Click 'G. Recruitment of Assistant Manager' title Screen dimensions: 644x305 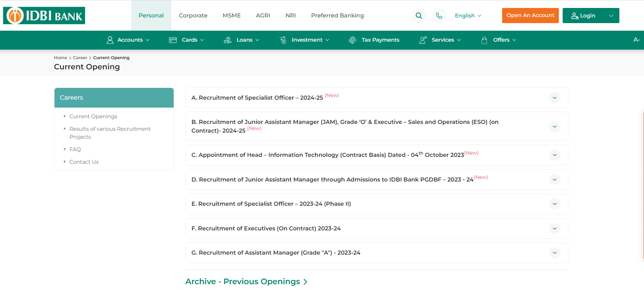(x=276, y=253)
